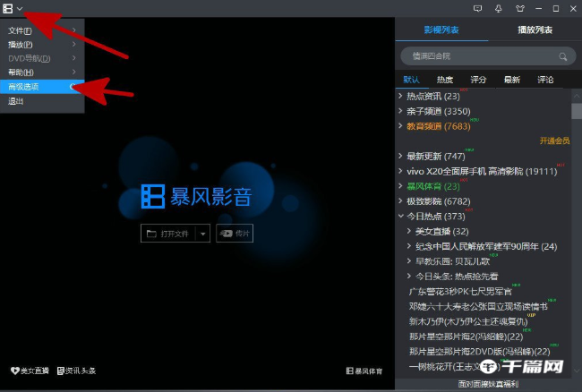Sort list by 评论

click(545, 80)
